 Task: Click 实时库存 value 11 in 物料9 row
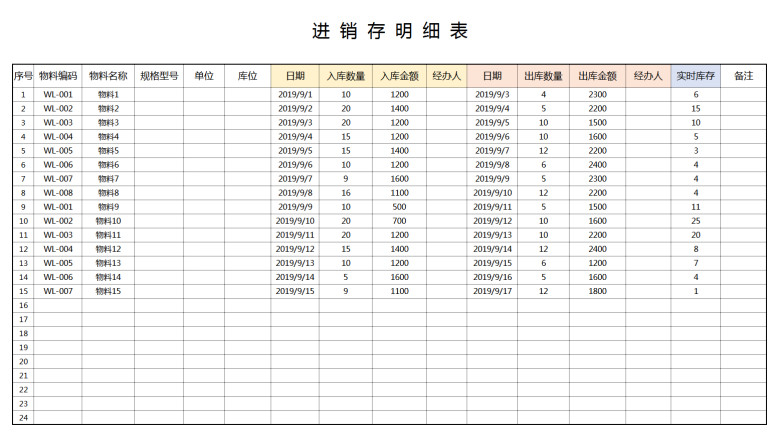(x=695, y=207)
